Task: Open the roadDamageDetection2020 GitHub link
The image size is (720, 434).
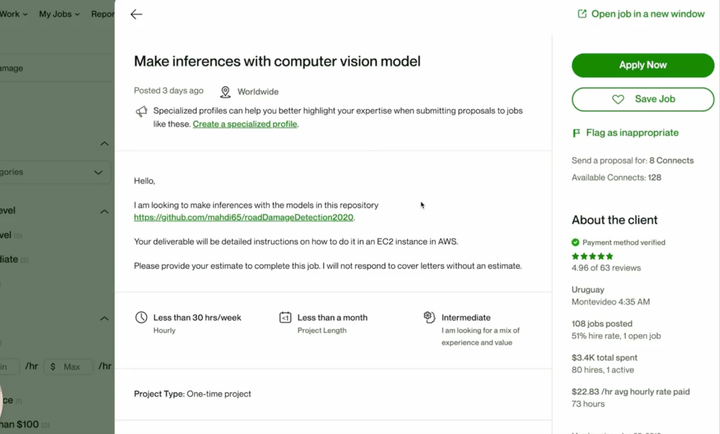Action: 243,217
